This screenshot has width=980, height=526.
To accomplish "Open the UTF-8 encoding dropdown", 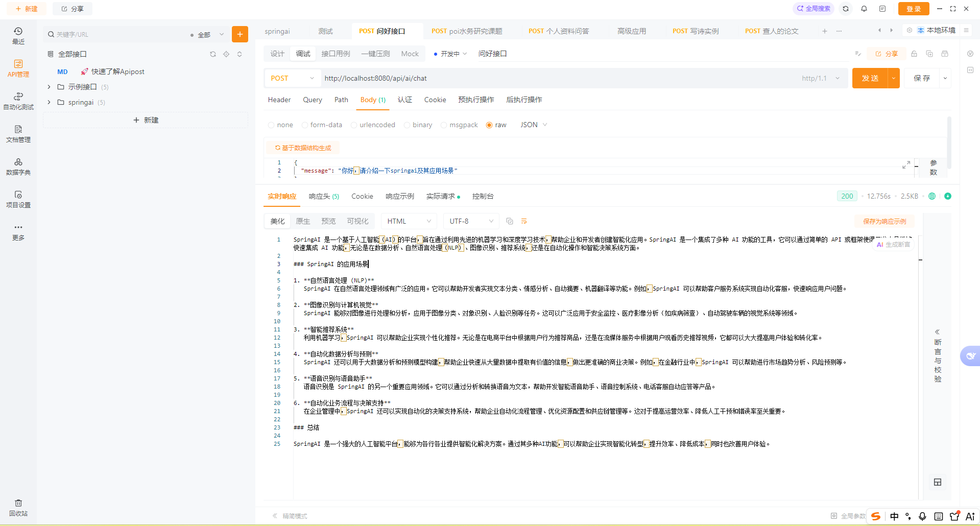I will (471, 221).
